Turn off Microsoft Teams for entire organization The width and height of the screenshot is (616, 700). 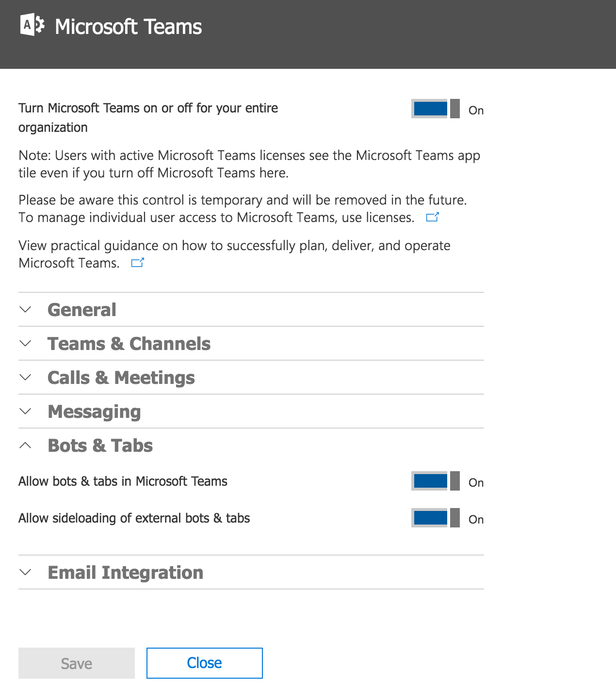click(x=435, y=109)
